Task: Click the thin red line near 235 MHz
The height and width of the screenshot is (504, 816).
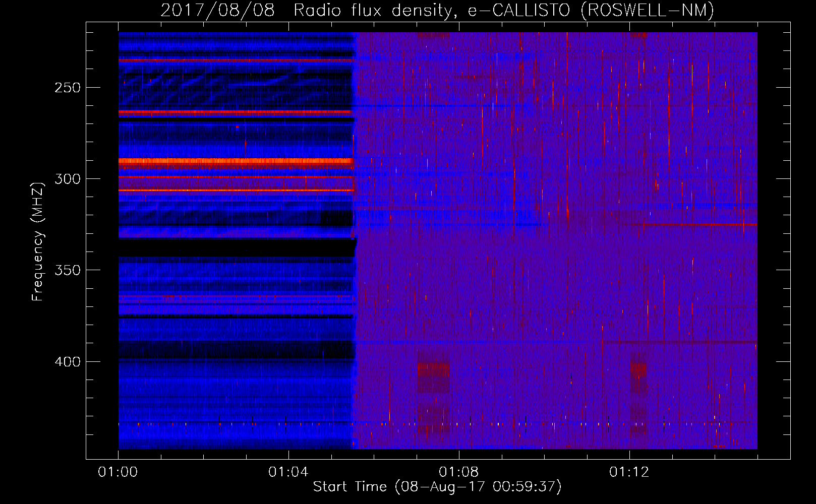Action: 236,60
